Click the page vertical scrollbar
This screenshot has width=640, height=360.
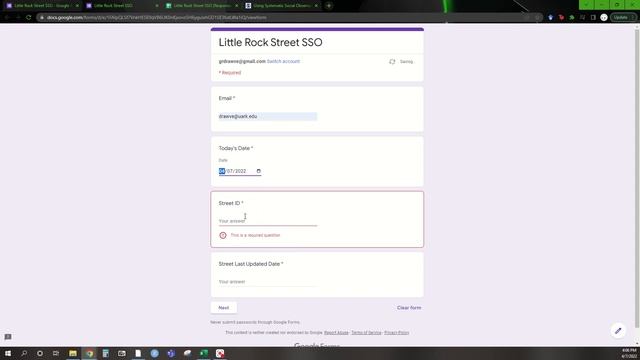pyautogui.click(x=637, y=178)
